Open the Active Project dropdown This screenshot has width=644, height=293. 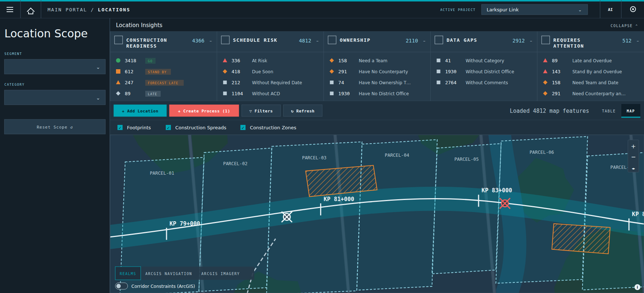point(535,10)
